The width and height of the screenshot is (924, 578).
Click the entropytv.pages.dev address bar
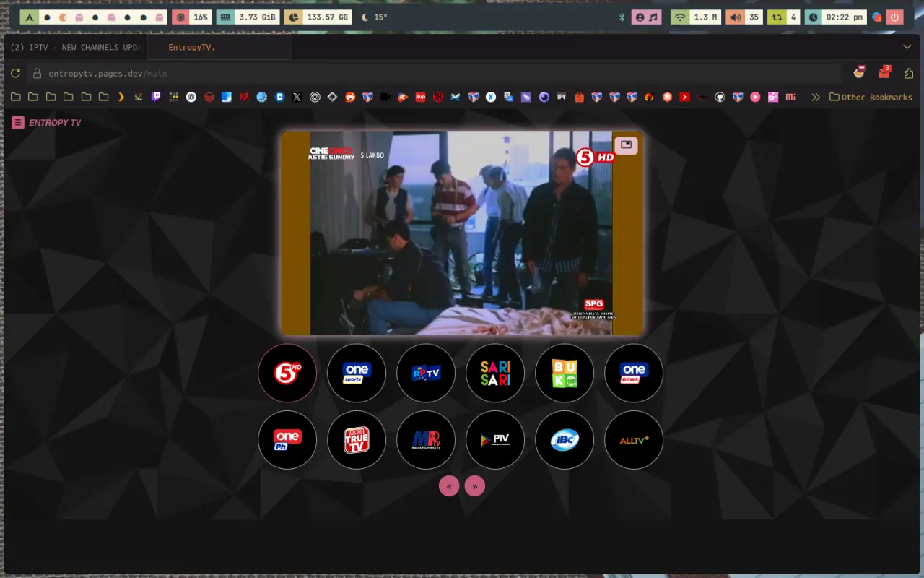tap(435, 73)
